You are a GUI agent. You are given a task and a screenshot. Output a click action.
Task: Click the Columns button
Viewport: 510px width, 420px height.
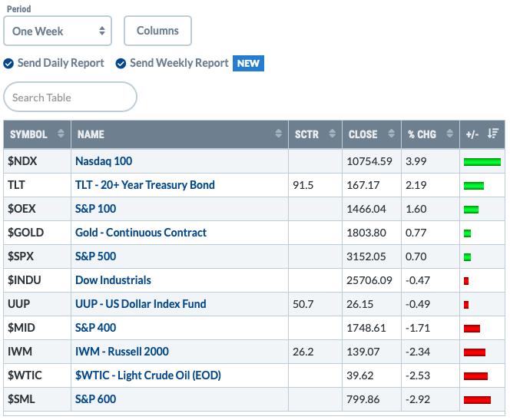(157, 31)
